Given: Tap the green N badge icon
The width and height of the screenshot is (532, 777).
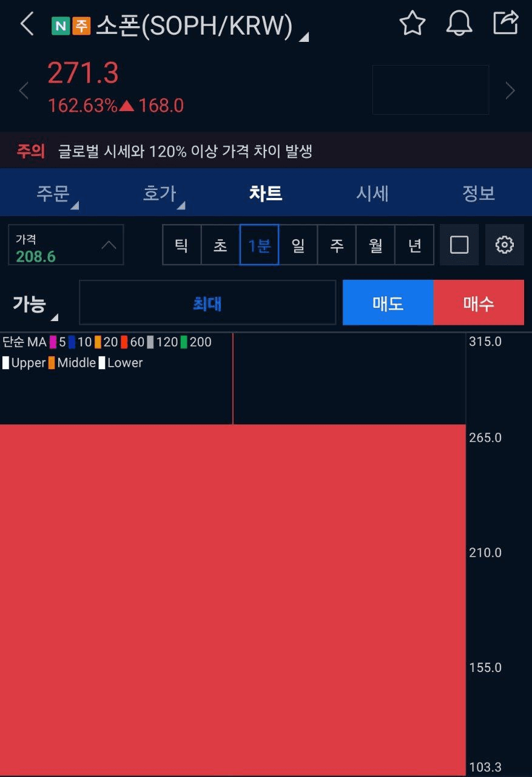Looking at the screenshot, I should coord(61,26).
